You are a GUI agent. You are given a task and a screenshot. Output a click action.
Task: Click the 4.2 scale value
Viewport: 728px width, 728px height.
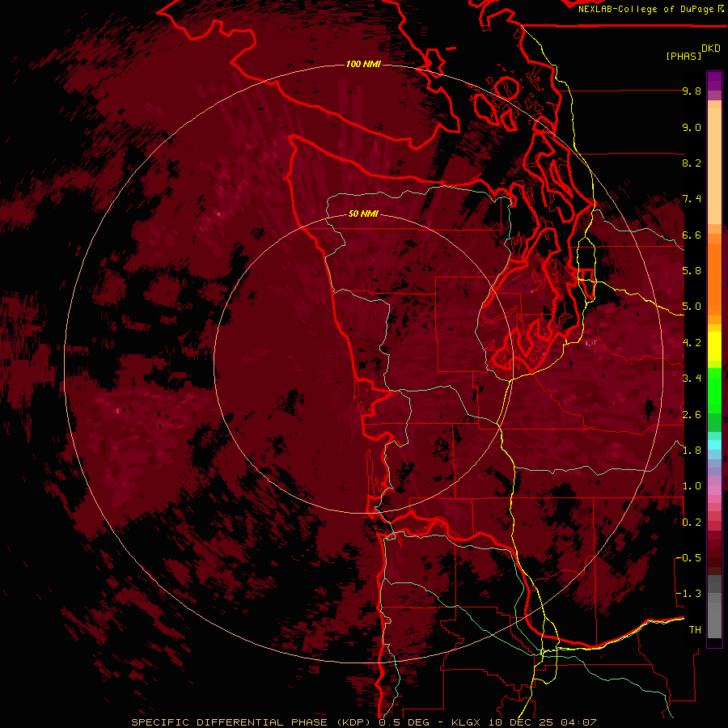[692, 343]
